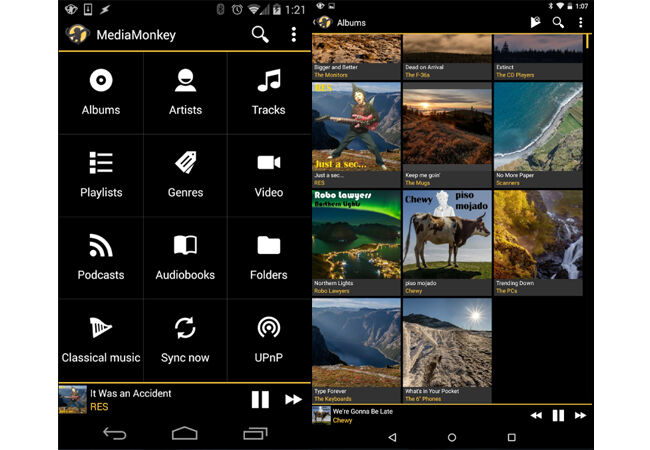Image resolution: width=650 pixels, height=450 pixels.
Task: Open overflow menu in the Albums screen
Action: [x=581, y=22]
